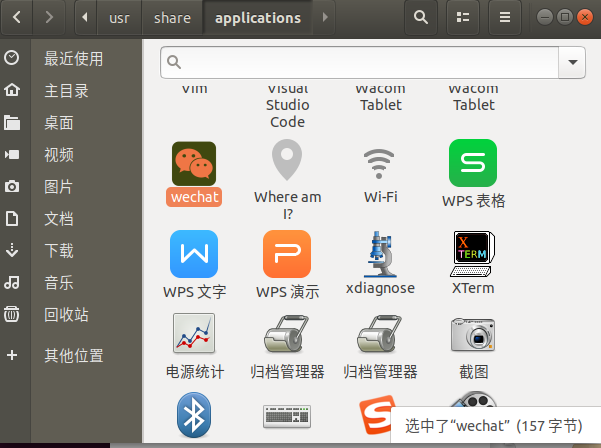Go to 音乐 folder label in the sidebar
601x448 pixels.
tap(59, 283)
